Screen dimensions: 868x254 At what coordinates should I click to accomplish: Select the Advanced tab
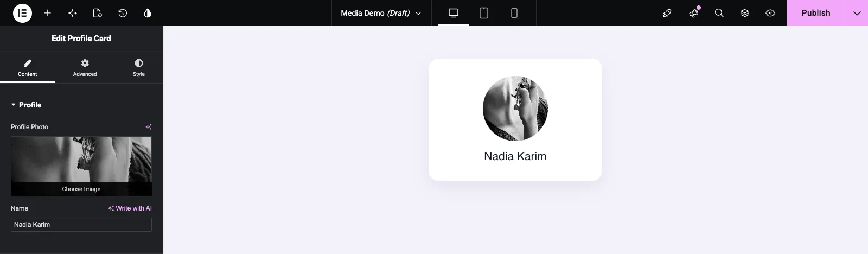pos(85,68)
